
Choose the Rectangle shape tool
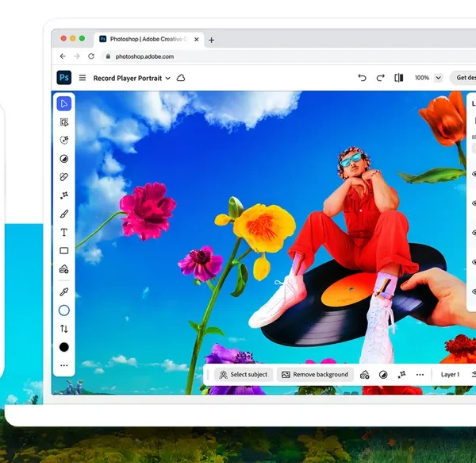[x=64, y=251]
